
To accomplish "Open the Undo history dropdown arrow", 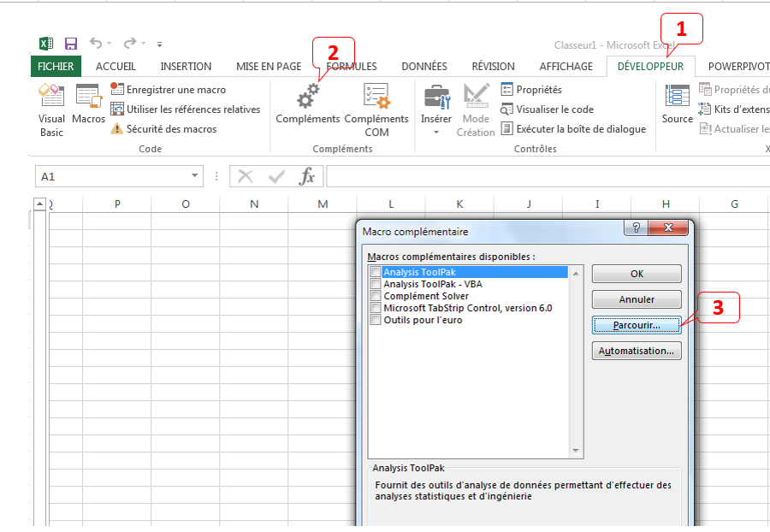I will 109,44.
